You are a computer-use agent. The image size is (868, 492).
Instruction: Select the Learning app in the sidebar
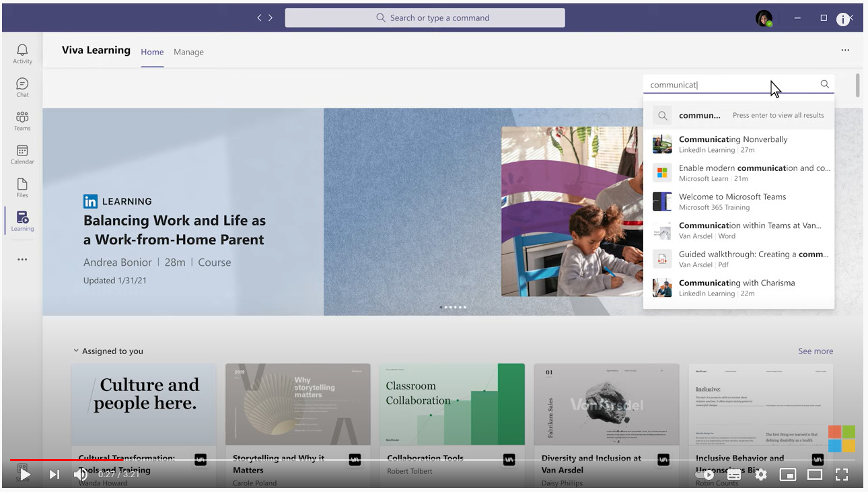point(22,221)
